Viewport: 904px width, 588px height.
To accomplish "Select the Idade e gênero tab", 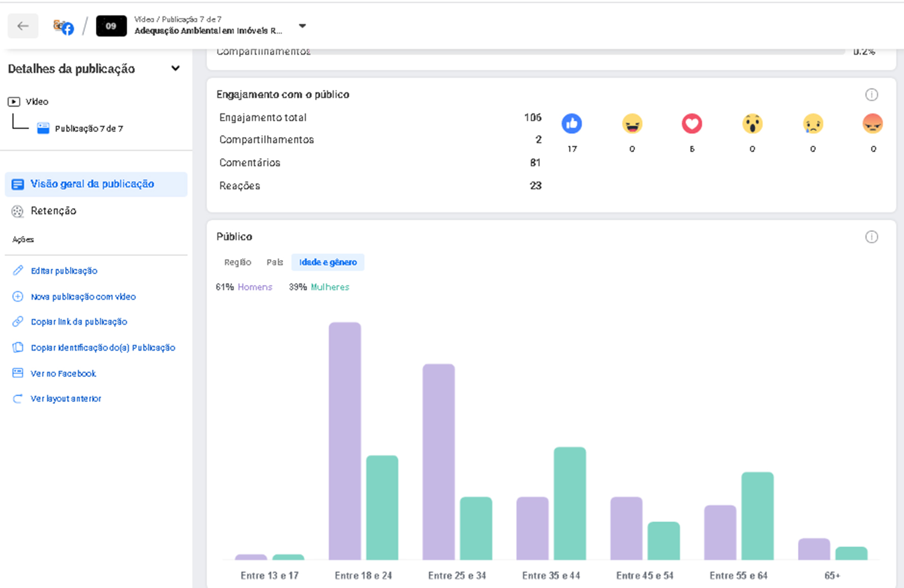I will point(328,262).
